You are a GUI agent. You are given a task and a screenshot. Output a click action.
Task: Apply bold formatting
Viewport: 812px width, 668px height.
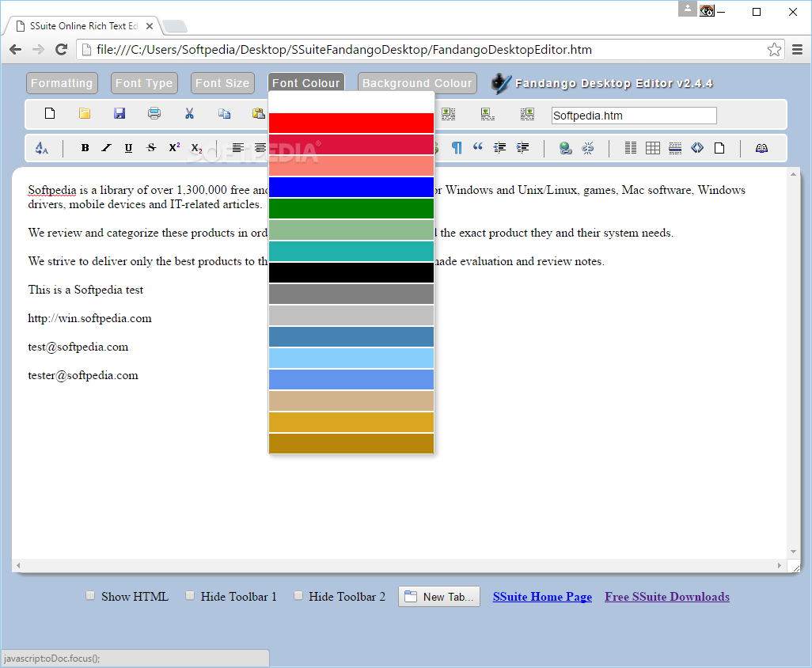click(85, 148)
